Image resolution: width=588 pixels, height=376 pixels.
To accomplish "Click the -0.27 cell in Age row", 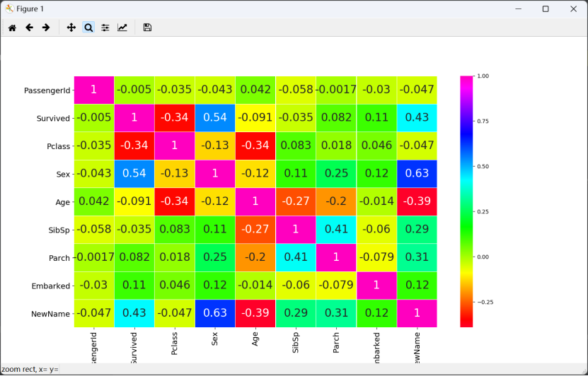I will (x=296, y=202).
